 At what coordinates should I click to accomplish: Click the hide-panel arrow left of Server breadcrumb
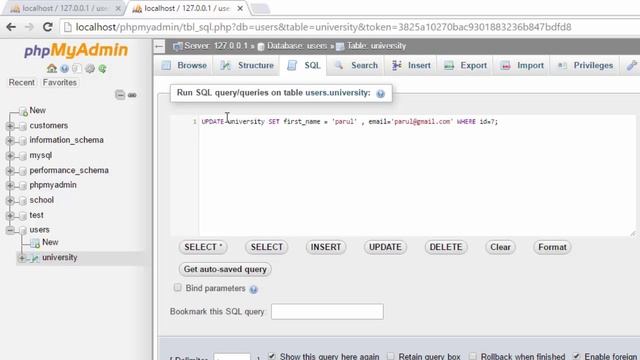159,46
